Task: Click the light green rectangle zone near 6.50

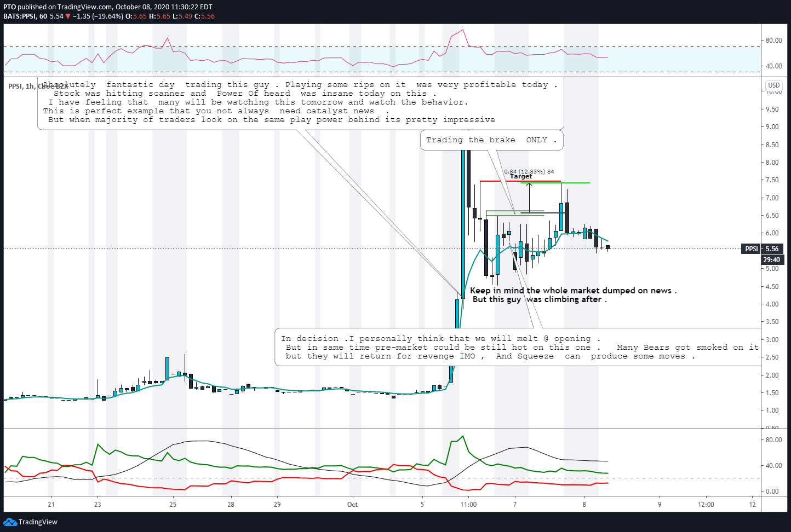Action: pos(514,213)
